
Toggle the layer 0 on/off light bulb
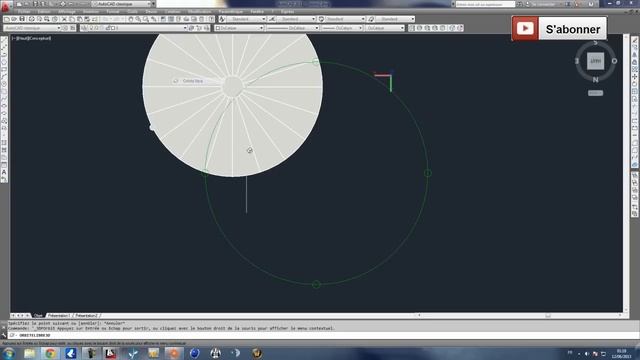click(x=91, y=28)
